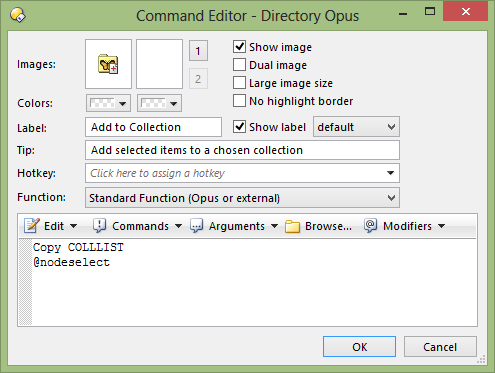Tick the No highlight border checkbox
The width and height of the screenshot is (495, 373).
[239, 101]
